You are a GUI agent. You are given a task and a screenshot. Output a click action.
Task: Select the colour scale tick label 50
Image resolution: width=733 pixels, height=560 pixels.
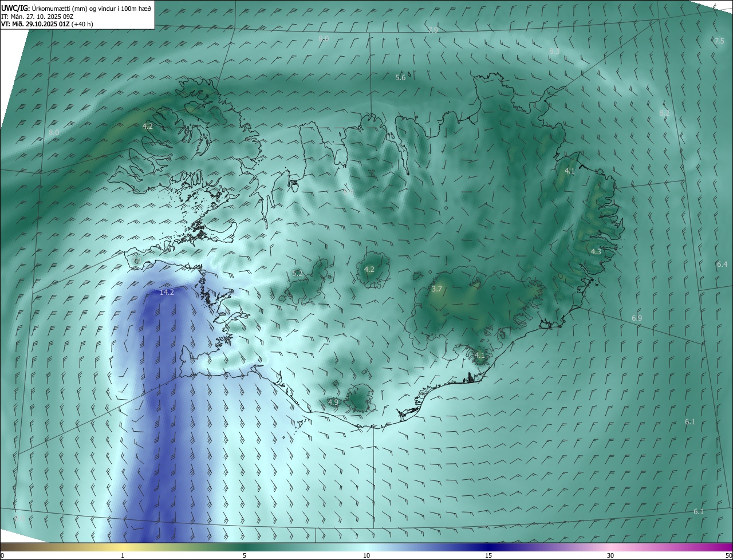pyautogui.click(x=728, y=556)
